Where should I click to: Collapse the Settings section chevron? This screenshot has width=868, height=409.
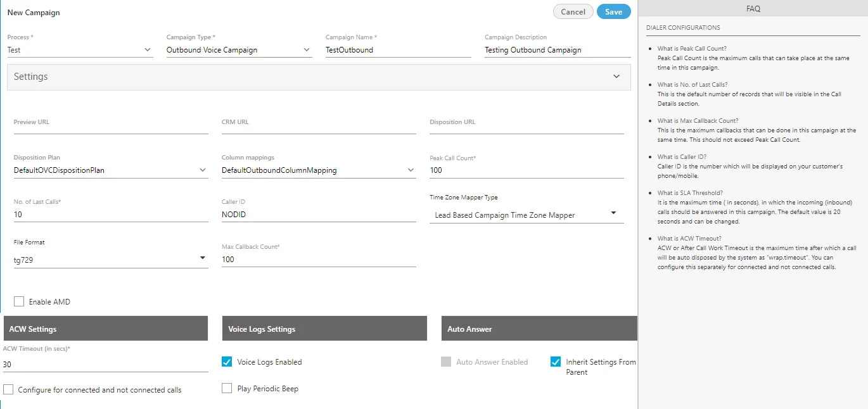(x=616, y=77)
